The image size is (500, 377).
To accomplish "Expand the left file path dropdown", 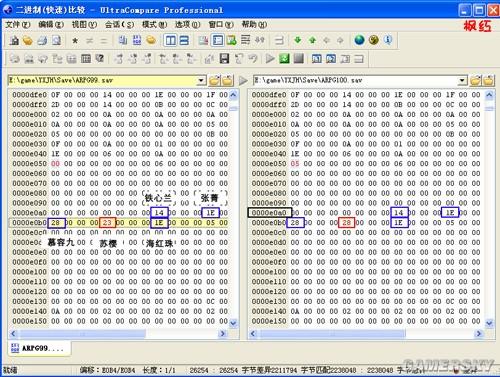I will [x=201, y=80].
